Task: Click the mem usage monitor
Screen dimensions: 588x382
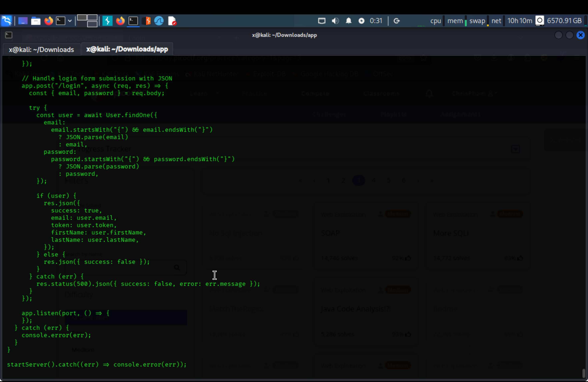Action: coord(455,21)
